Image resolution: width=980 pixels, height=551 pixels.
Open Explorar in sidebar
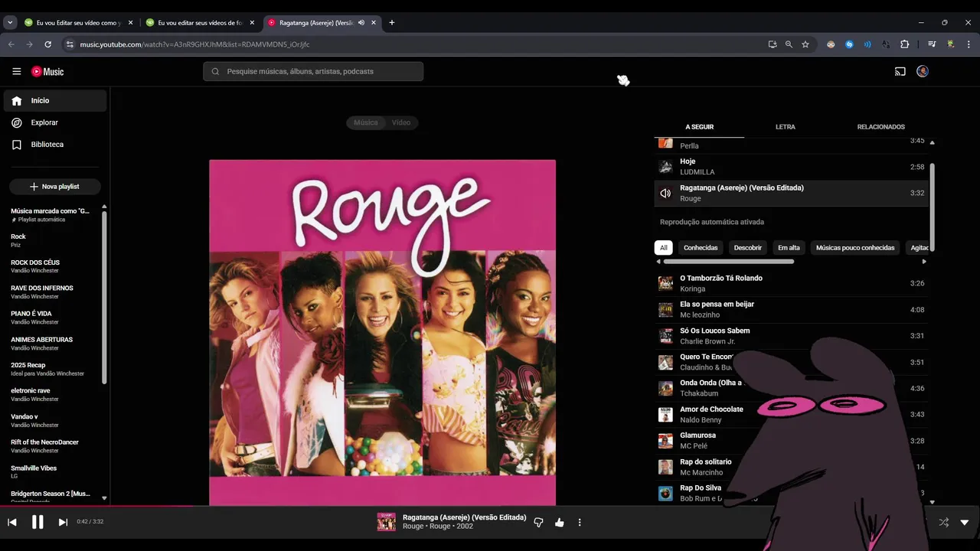(55, 122)
